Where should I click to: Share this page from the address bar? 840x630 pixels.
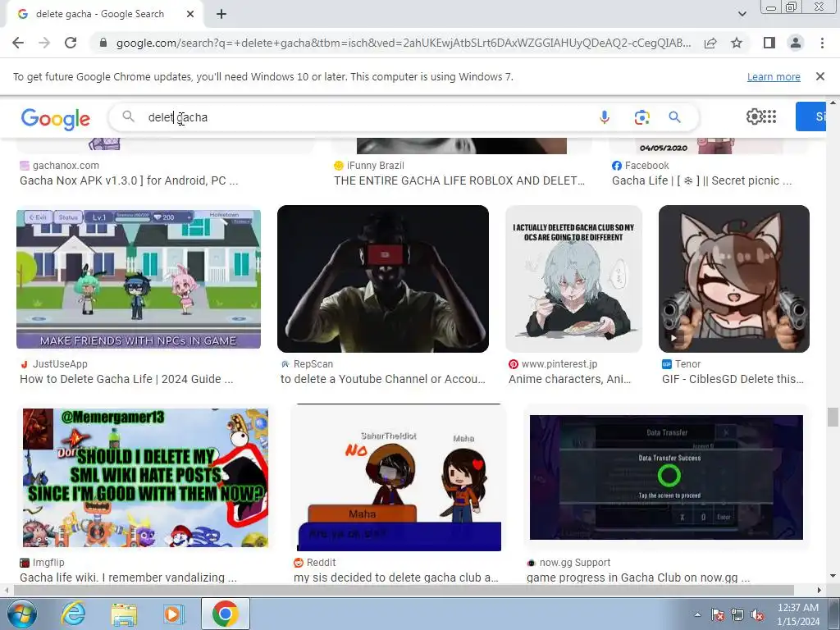[x=710, y=43]
